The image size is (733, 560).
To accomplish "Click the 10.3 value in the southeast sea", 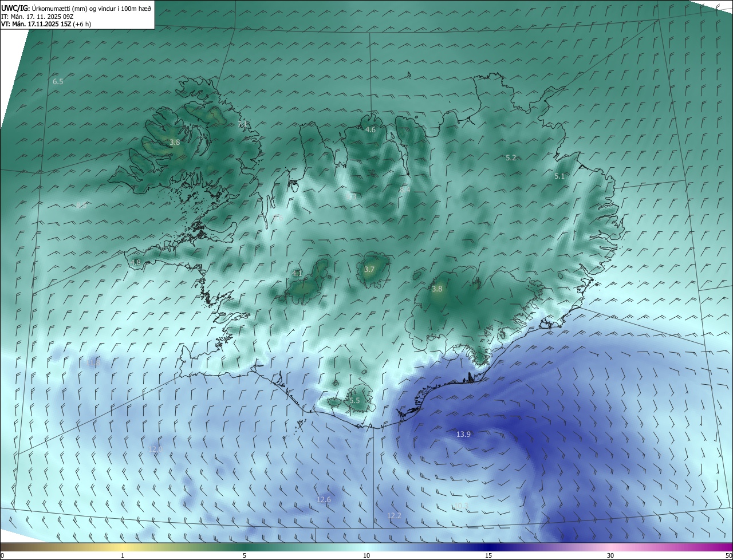I will 461,506.
